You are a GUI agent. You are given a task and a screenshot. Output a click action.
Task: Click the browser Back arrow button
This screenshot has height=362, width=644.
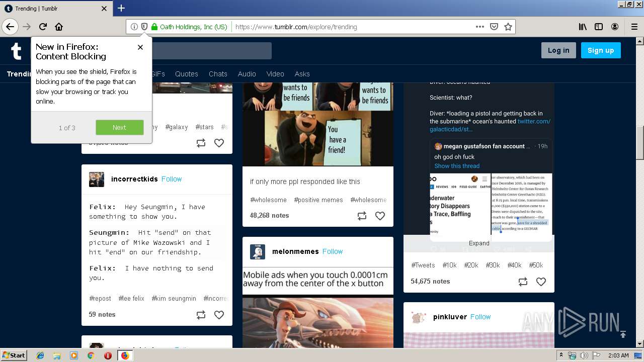[10, 27]
